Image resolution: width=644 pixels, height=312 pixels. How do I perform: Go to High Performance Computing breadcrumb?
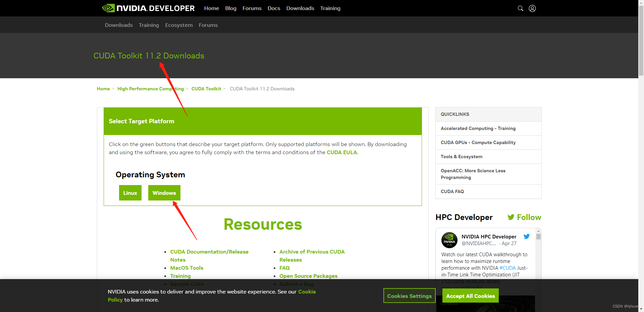pyautogui.click(x=151, y=89)
